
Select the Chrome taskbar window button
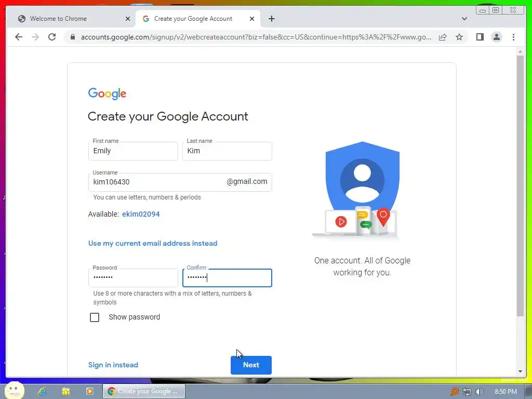coord(144,391)
